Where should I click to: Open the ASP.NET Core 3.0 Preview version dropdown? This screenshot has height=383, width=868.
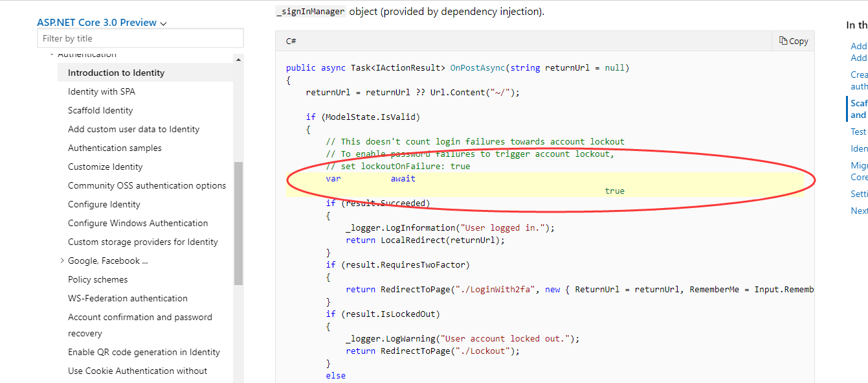tap(102, 22)
